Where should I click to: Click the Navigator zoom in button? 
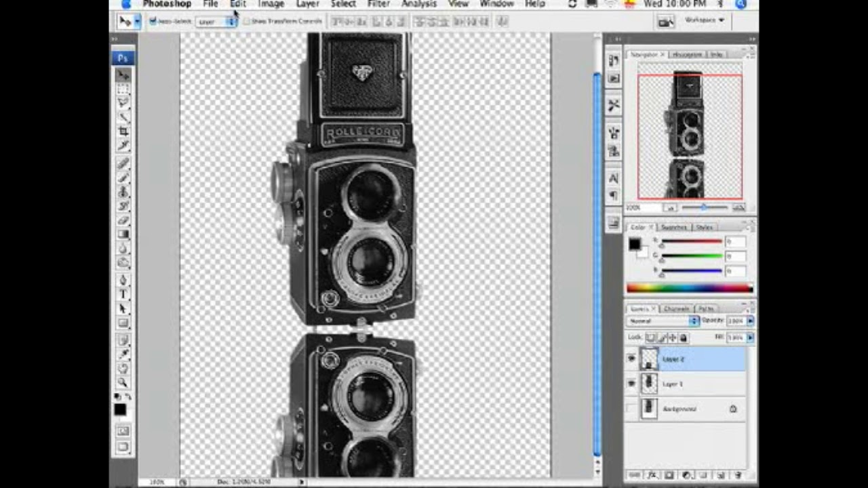click(x=738, y=207)
